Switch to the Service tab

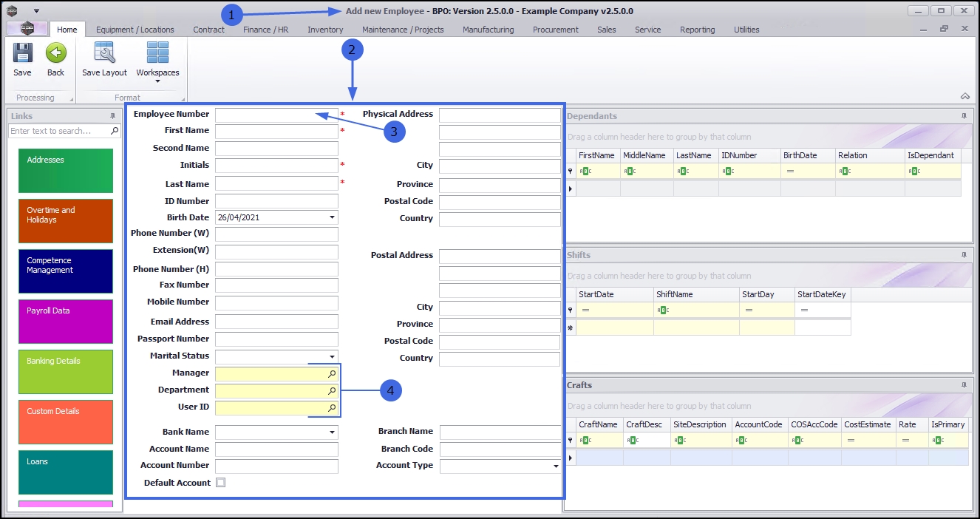[648, 30]
